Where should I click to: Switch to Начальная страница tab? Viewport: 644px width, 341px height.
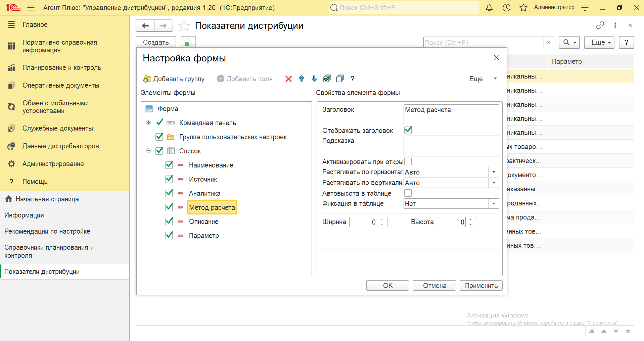[64, 199]
